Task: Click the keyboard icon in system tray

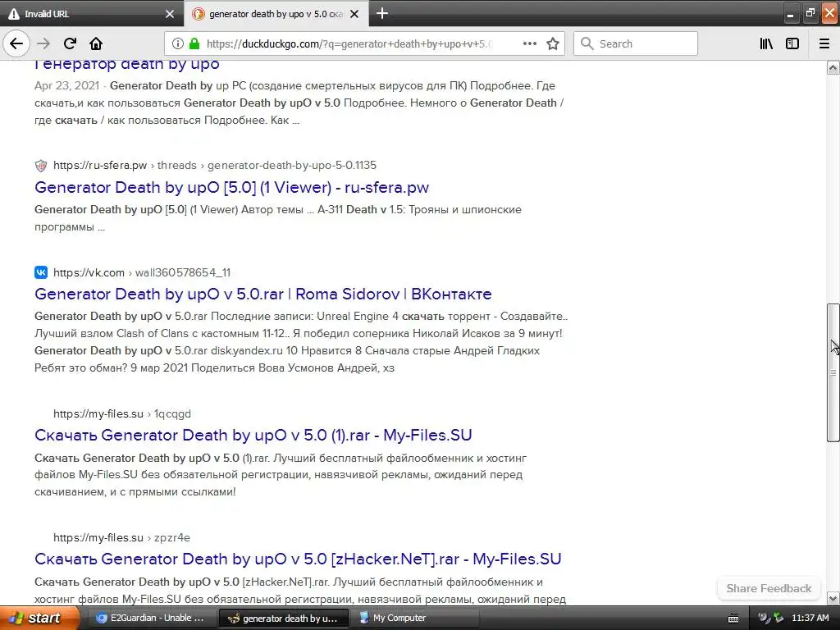Action: [x=733, y=619]
